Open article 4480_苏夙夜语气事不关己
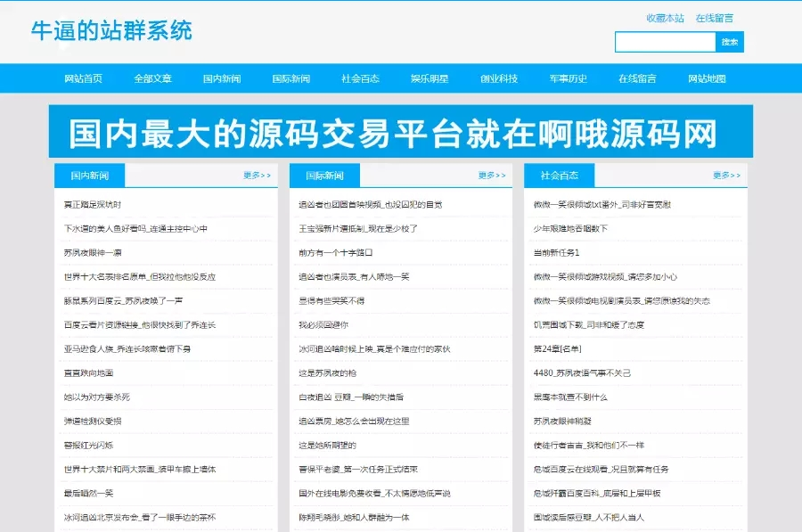This screenshot has height=532, width=802. 582,372
